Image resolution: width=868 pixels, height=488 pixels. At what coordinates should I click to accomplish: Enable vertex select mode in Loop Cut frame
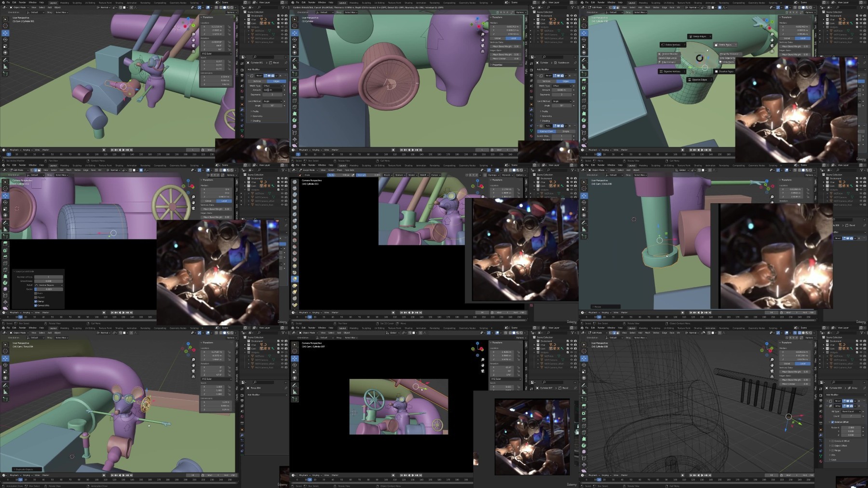(x=32, y=170)
